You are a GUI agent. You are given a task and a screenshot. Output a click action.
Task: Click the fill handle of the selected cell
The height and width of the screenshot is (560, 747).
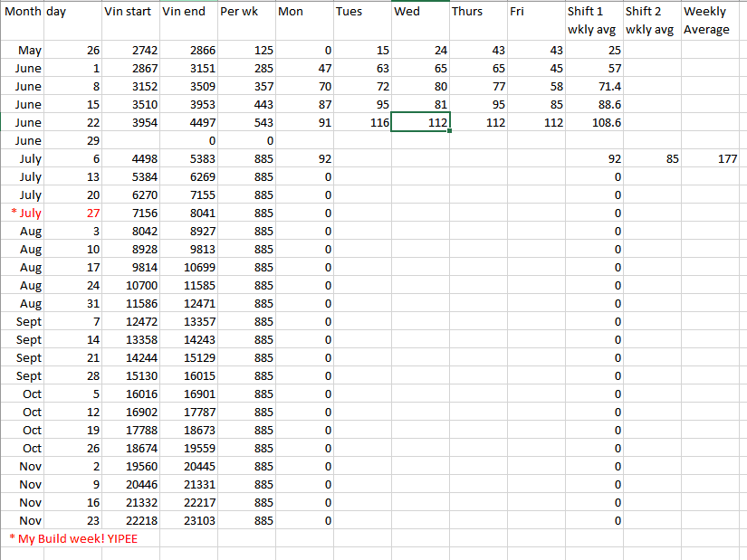click(x=450, y=131)
